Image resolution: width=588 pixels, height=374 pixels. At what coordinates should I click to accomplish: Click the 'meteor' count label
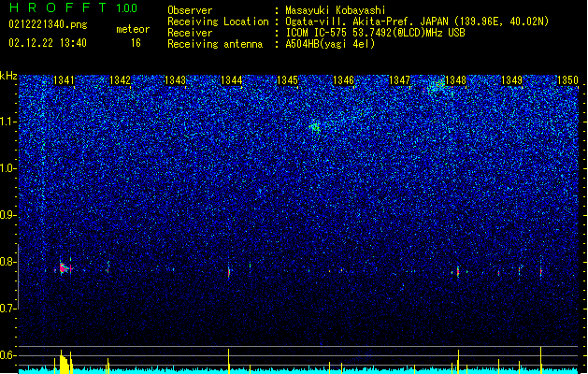133,29
